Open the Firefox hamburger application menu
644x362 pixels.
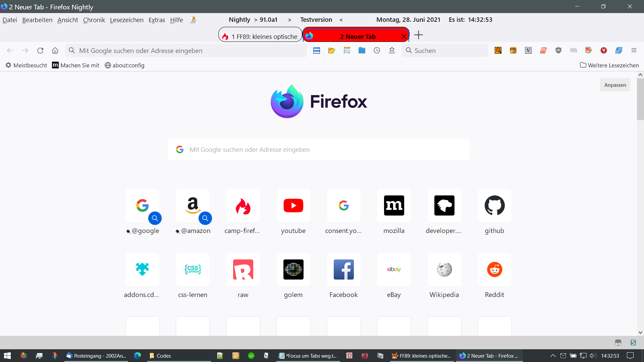click(634, 51)
